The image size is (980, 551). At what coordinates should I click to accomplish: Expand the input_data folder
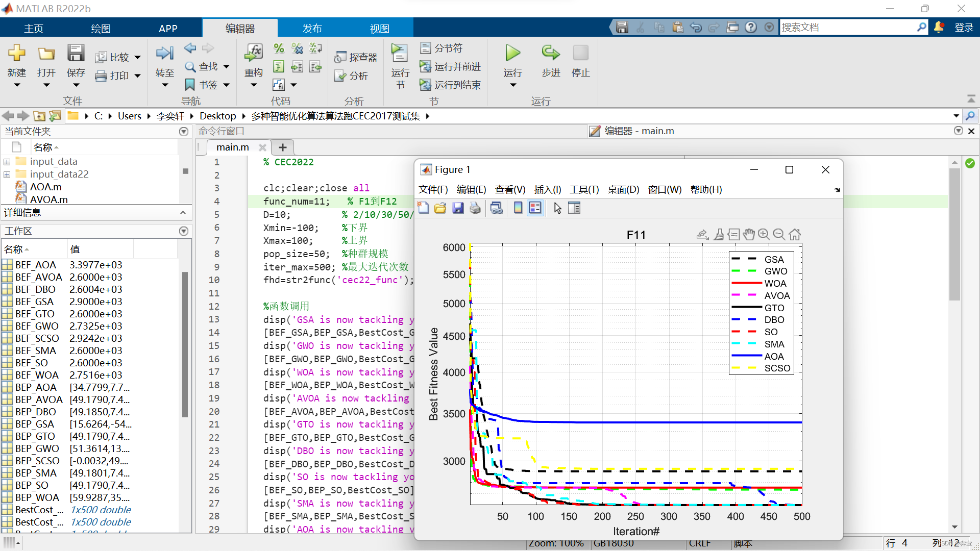pos(7,162)
